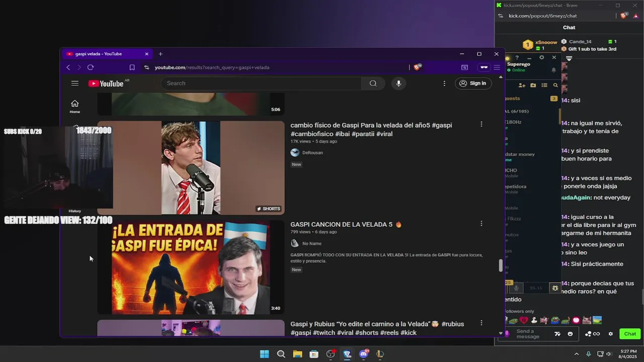Screen dimensions: 644x362
Task: Toggle the browser sidebar panel icon
Action: point(464,67)
